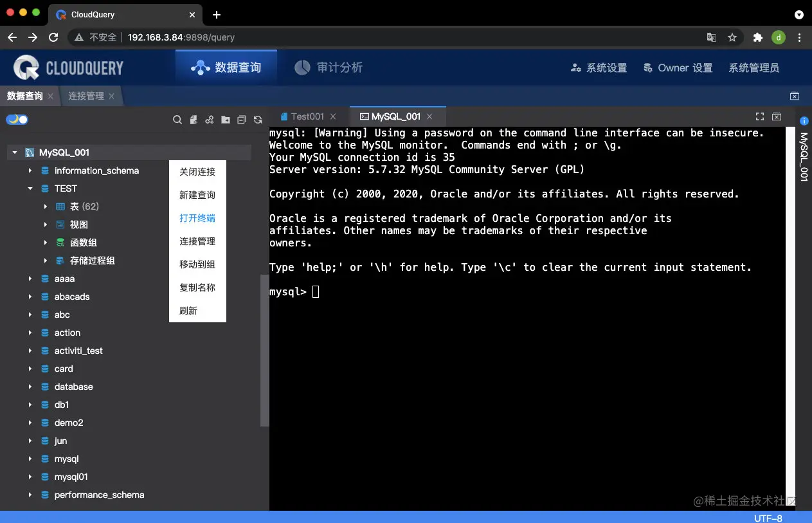Select 新建查询 in the context menu
This screenshot has width=812, height=523.
pos(197,195)
